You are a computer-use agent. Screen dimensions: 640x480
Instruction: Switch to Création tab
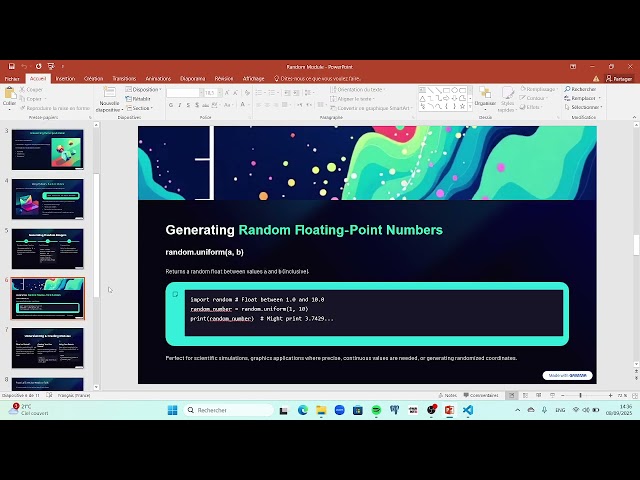[x=93, y=78]
